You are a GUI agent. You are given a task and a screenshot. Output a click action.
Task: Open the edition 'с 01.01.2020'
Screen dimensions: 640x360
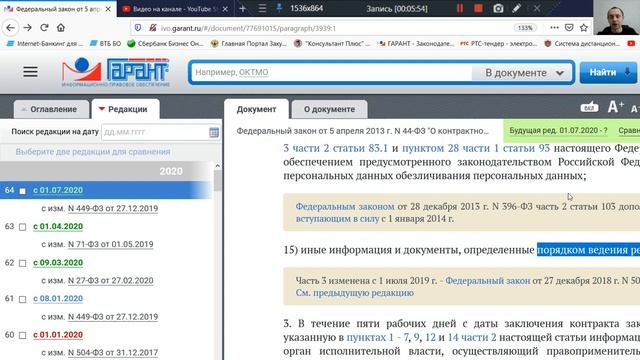58,335
